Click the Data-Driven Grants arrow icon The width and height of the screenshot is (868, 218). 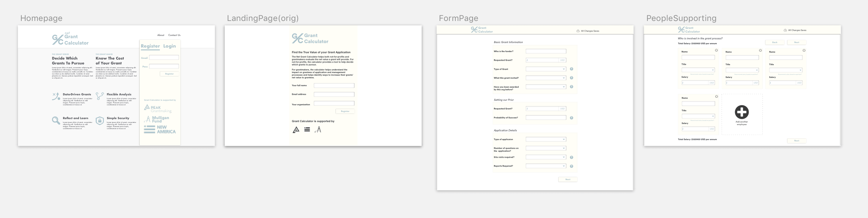pos(56,96)
